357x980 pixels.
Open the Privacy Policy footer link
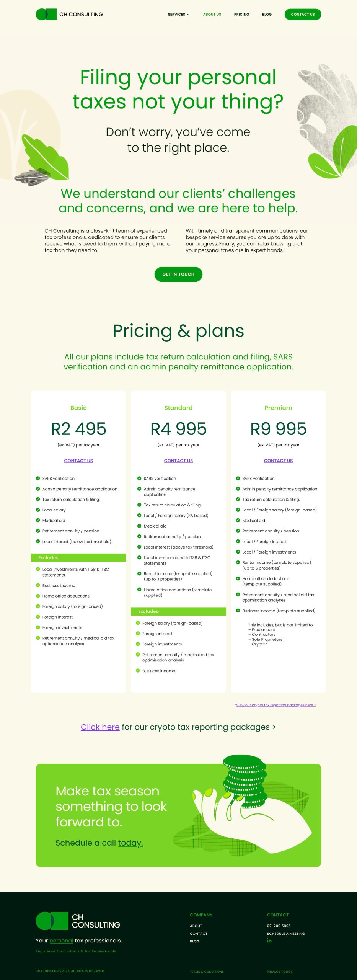point(279,972)
